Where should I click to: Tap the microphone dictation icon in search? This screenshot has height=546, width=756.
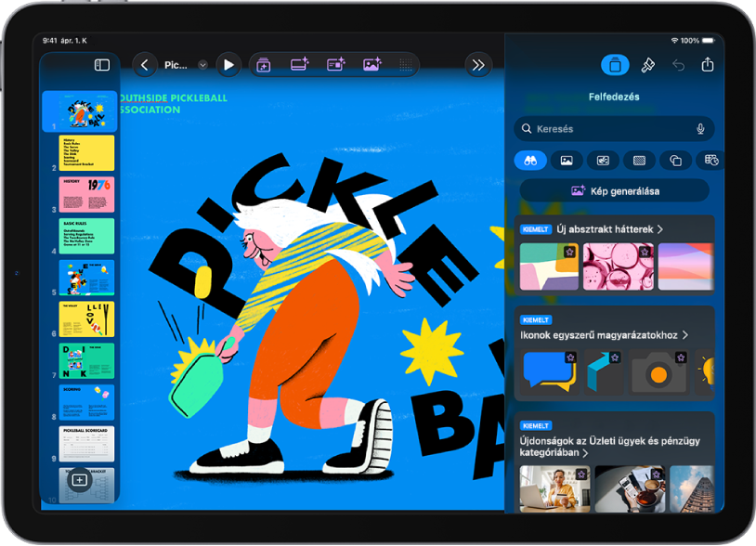click(700, 129)
